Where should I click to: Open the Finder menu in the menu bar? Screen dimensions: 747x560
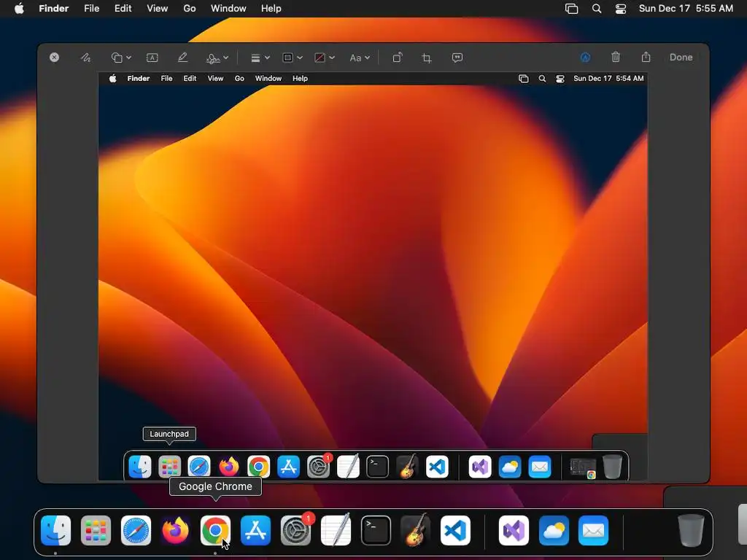click(54, 9)
